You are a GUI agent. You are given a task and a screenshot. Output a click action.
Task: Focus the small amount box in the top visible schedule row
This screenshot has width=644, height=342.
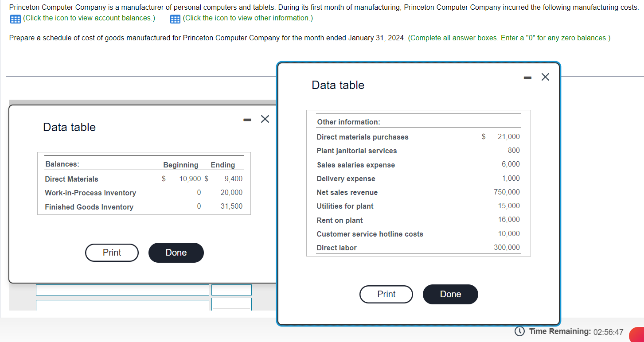click(231, 290)
